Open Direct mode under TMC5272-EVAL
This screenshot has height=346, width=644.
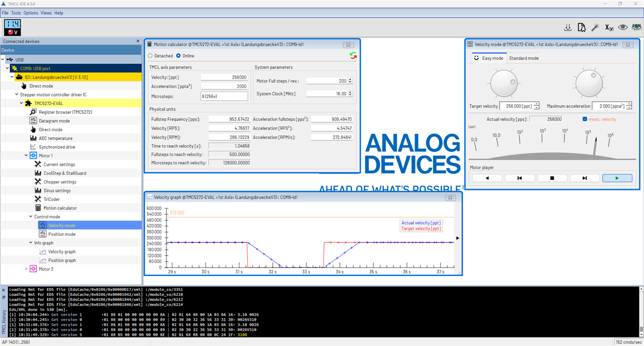tap(46, 130)
